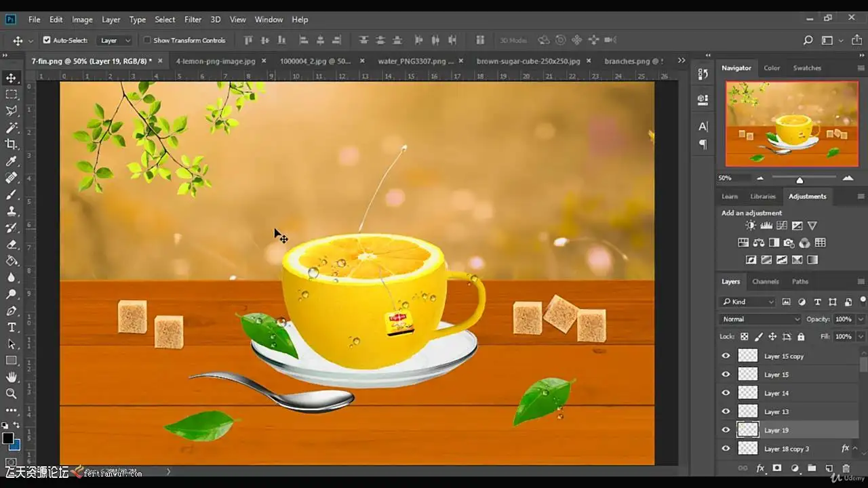Open the Search icon in options bar
This screenshot has height=488, width=868.
point(808,41)
